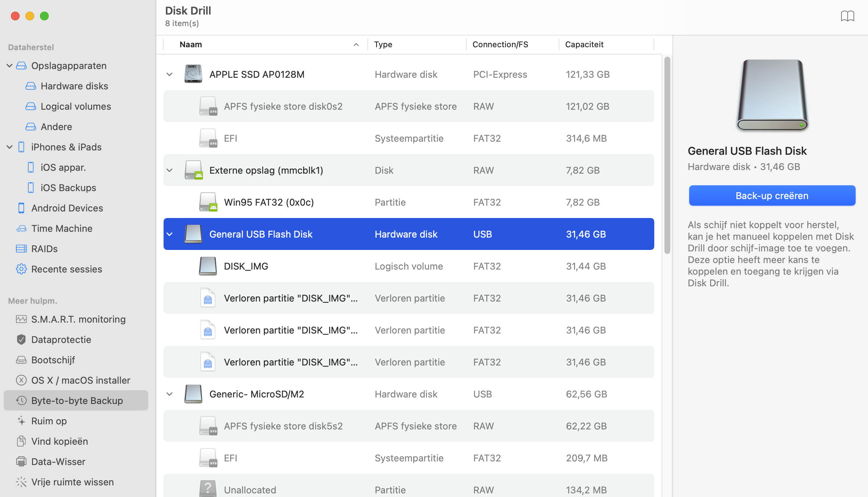Click the Opslagapparaten drive icon
Screen dimensions: 868x497
21,66
